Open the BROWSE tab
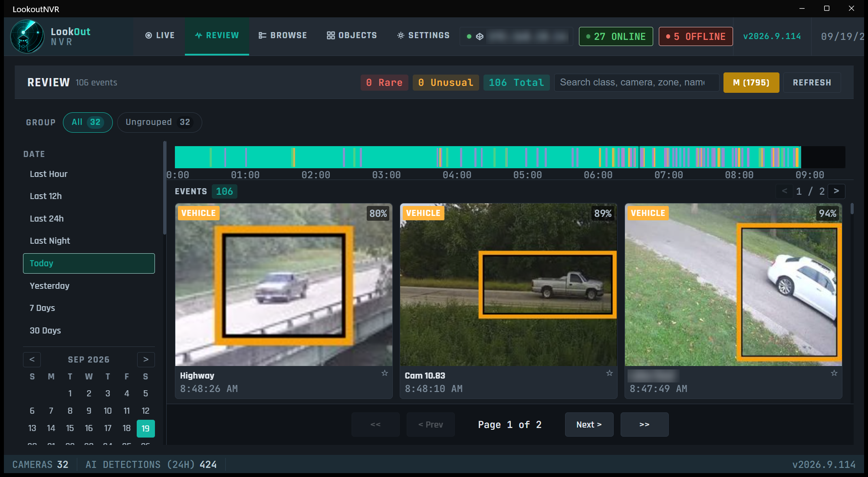The width and height of the screenshot is (868, 477). point(283,36)
